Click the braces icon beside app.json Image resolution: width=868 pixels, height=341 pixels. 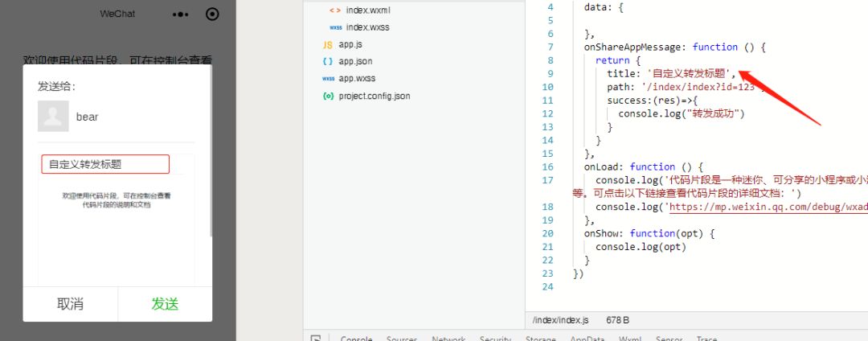pyautogui.click(x=328, y=62)
